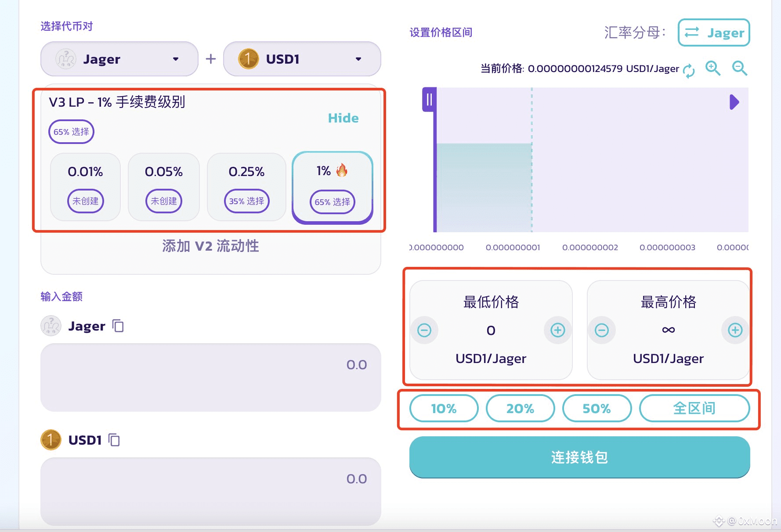Set price range to 10%
The height and width of the screenshot is (532, 781).
pos(444,409)
